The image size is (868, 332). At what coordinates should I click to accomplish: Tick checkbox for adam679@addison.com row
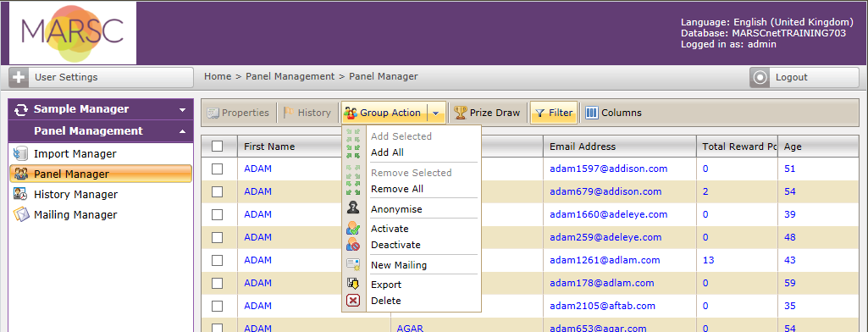pyautogui.click(x=218, y=191)
